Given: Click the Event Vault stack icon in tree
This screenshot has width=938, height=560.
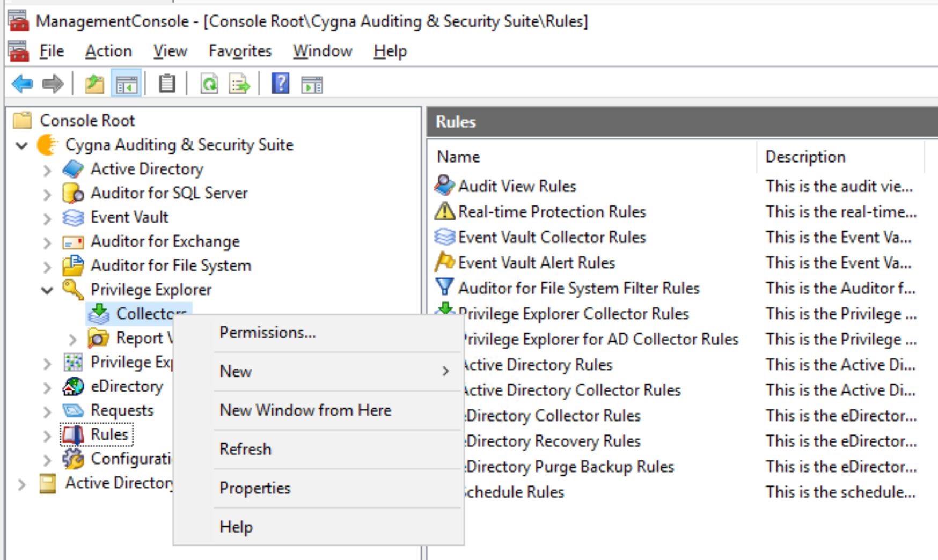Looking at the screenshot, I should 73,217.
